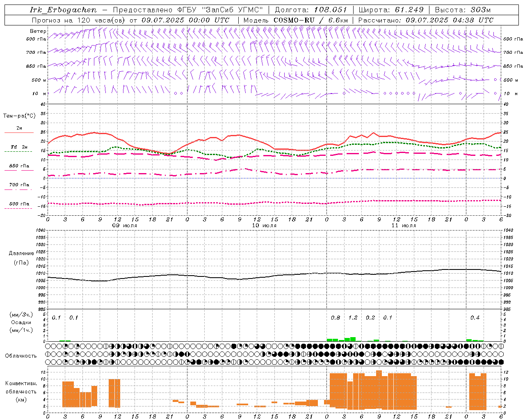Click the 0.2 precipitation amount
The height and width of the screenshot is (420, 525).
click(370, 318)
